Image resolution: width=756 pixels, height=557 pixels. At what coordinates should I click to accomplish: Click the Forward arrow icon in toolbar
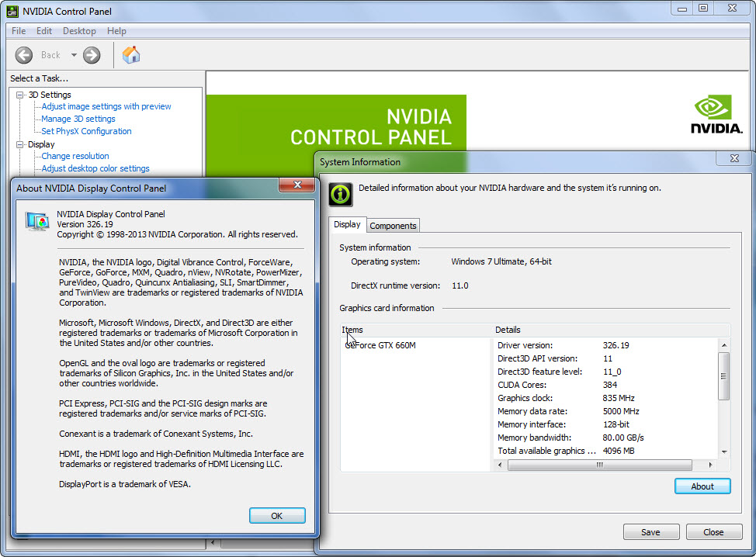click(92, 55)
